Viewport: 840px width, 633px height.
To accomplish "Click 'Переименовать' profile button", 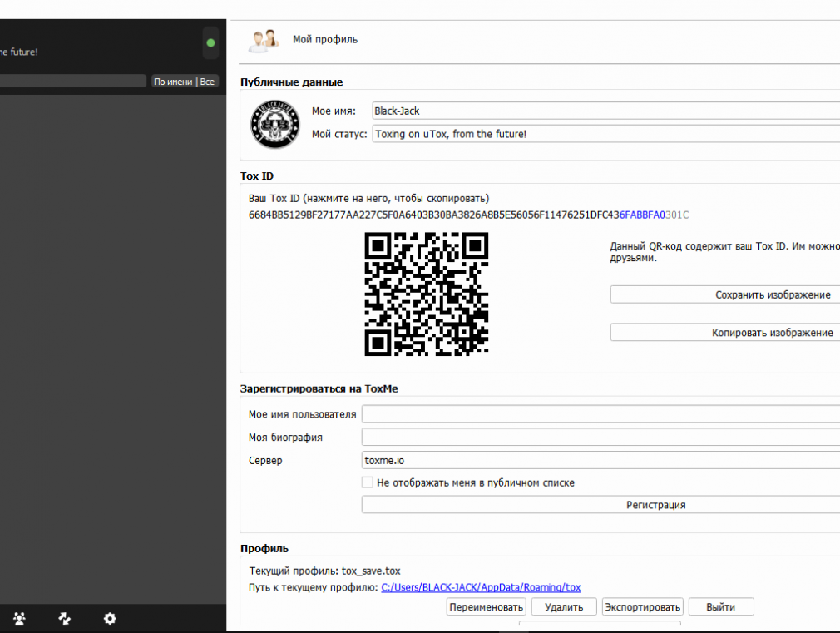I will (486, 606).
